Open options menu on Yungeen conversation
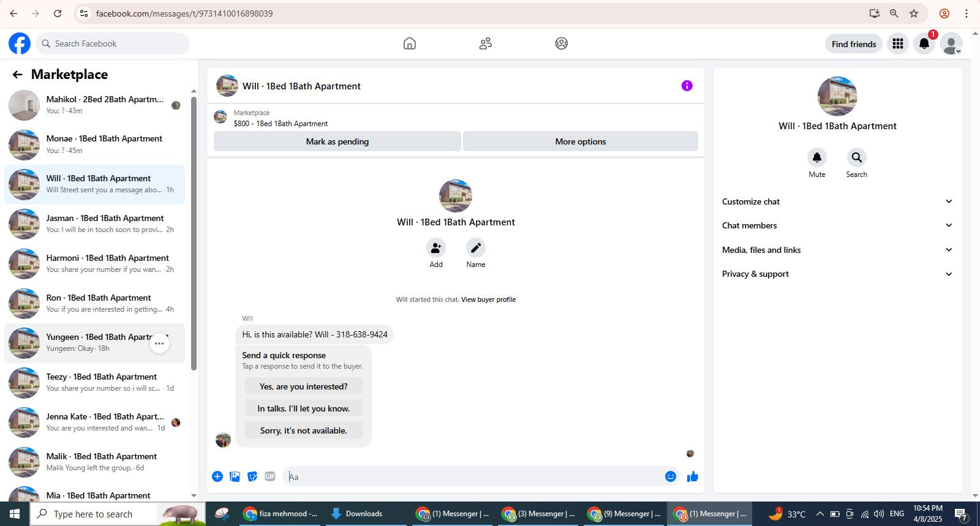The image size is (980, 526). pyautogui.click(x=159, y=344)
